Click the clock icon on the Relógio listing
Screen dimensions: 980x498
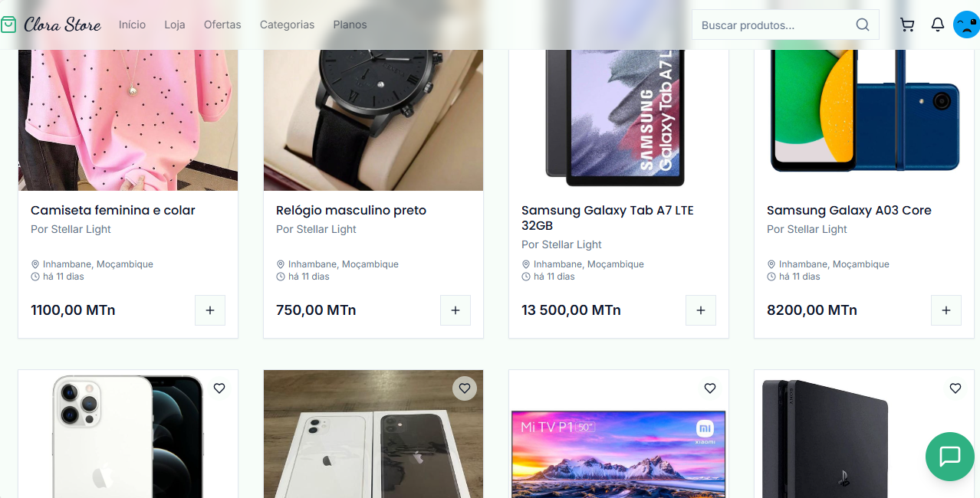pos(280,277)
